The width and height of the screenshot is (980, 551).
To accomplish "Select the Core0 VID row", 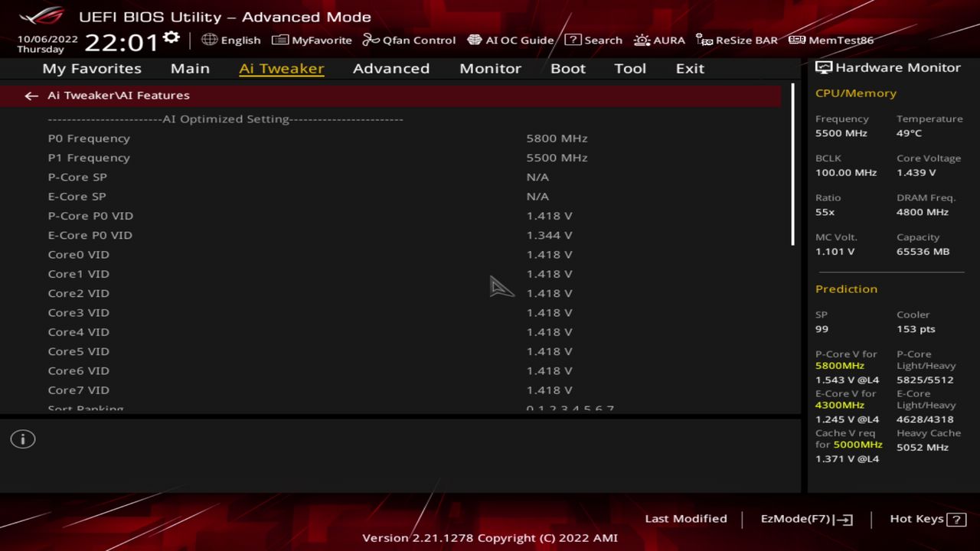I will (x=398, y=255).
